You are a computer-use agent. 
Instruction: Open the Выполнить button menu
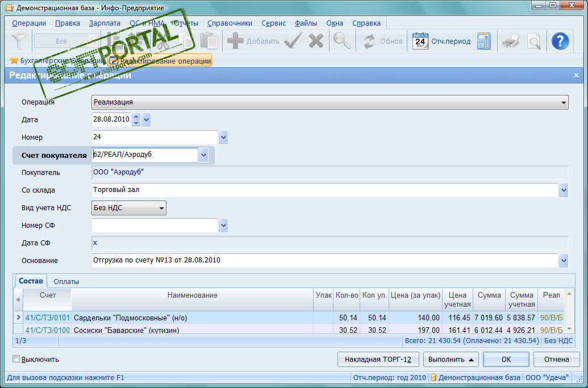451,360
